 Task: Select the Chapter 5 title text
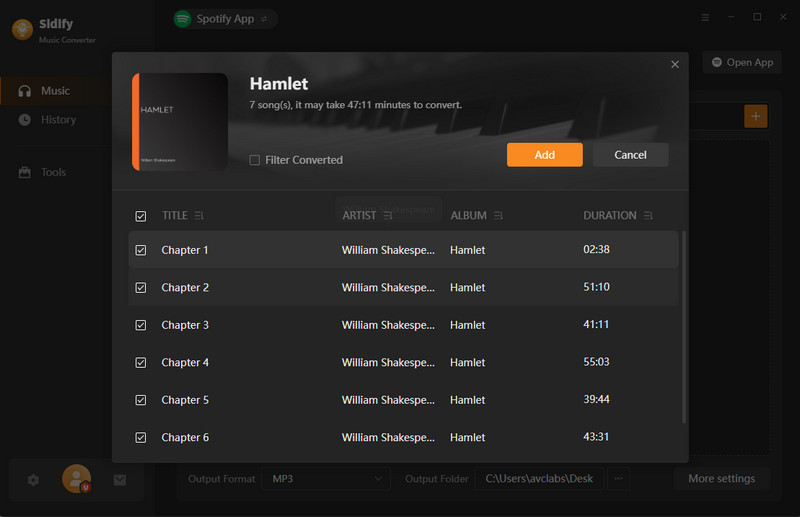(185, 400)
